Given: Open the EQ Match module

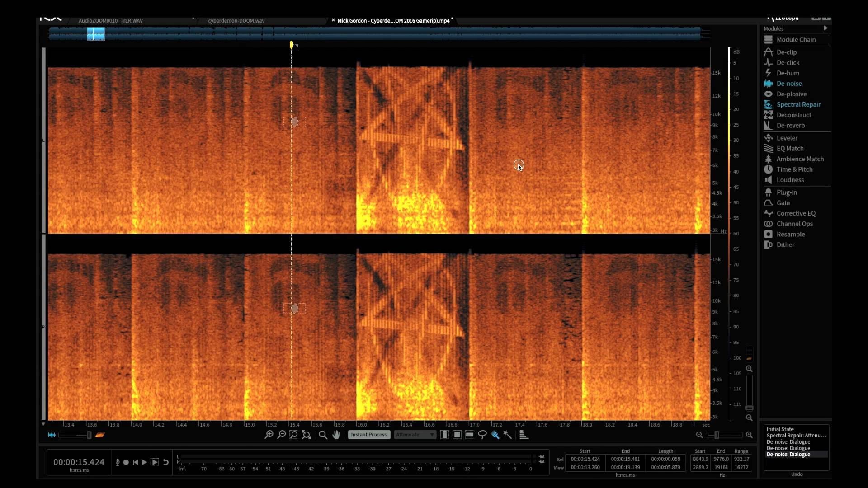Looking at the screenshot, I should [x=790, y=149].
